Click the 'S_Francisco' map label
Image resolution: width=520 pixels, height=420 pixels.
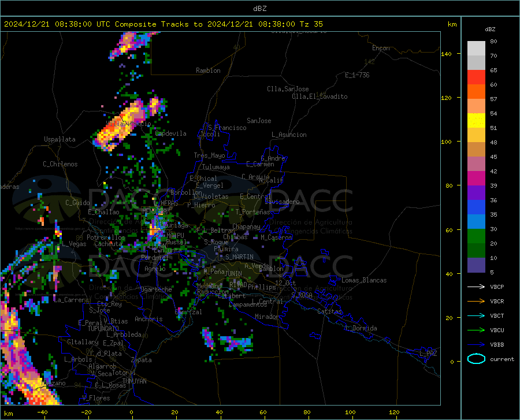click(227, 128)
